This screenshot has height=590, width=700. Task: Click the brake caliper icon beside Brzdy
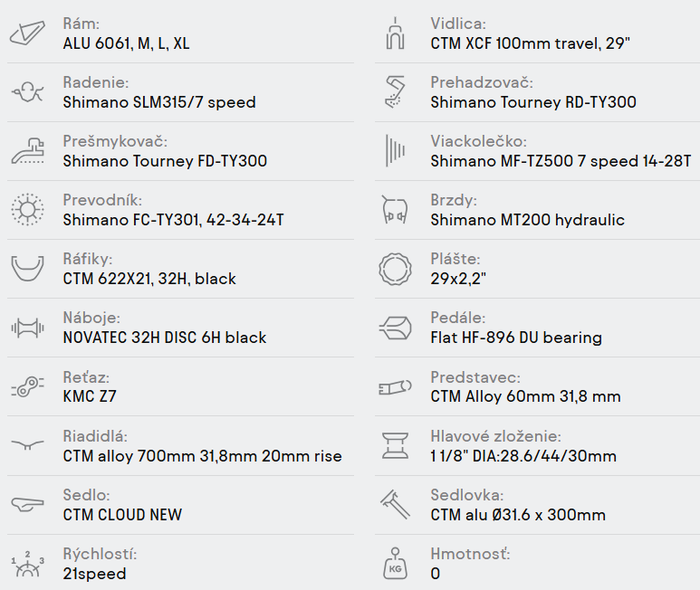click(x=394, y=210)
